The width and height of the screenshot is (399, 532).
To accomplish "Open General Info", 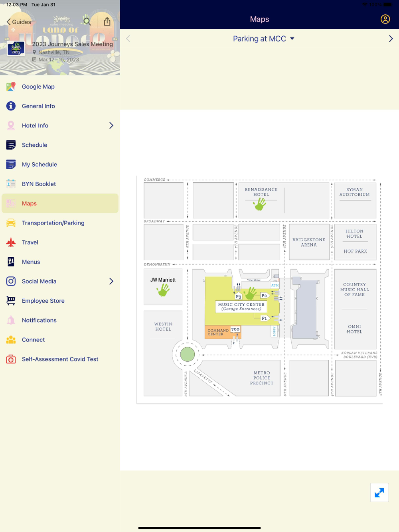I will point(60,106).
